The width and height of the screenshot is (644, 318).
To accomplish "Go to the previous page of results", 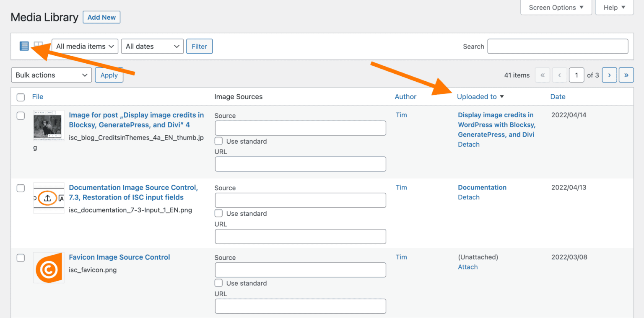I will [559, 75].
